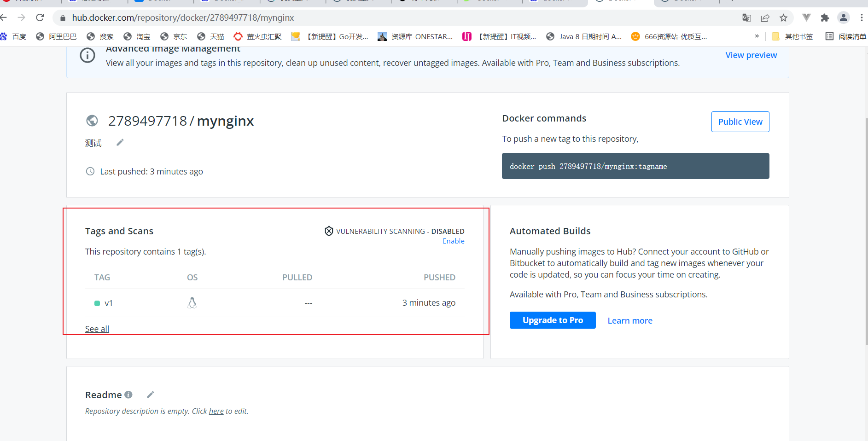Click the translate page icon
Viewport: 868px width, 441px height.
tap(746, 17)
